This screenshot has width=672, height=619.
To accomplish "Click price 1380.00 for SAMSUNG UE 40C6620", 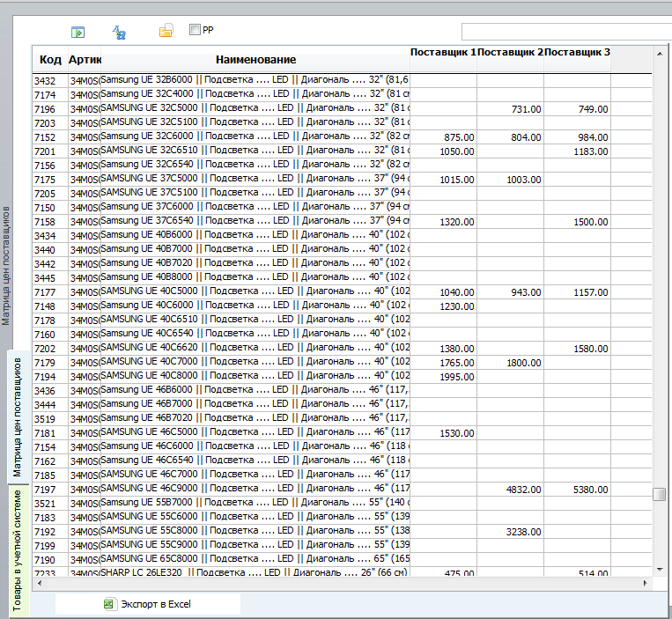I will pyautogui.click(x=457, y=349).
